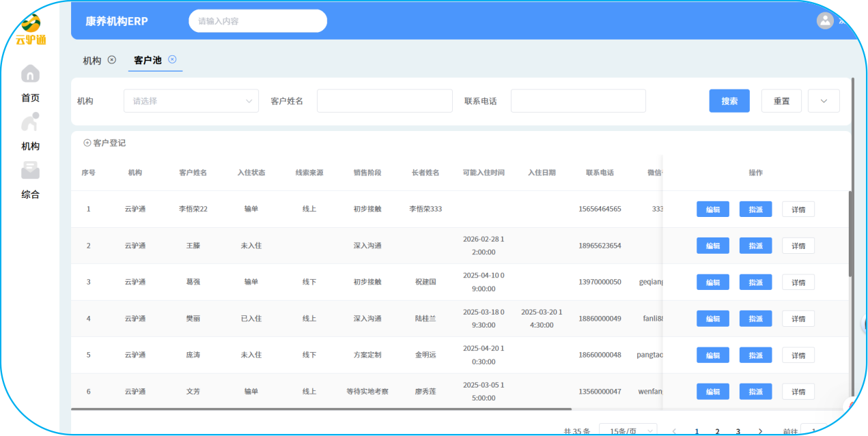Open the 机构 sidebar icon
The image size is (868, 436).
tap(31, 121)
